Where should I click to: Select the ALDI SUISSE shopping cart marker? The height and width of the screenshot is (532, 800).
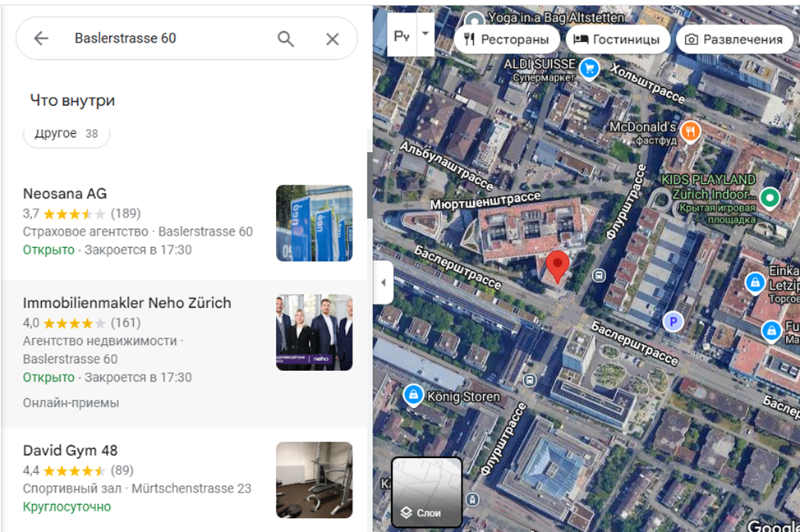point(590,69)
